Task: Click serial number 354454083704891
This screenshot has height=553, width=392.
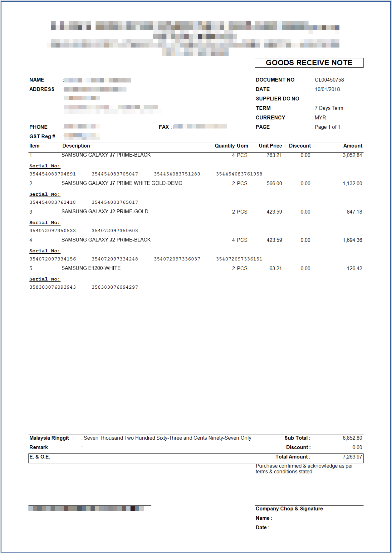Action: pyautogui.click(x=53, y=174)
